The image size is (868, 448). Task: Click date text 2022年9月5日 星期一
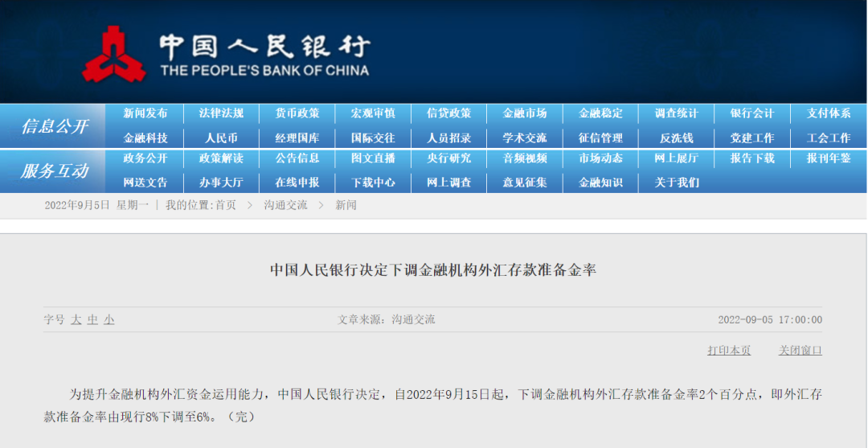(96, 205)
